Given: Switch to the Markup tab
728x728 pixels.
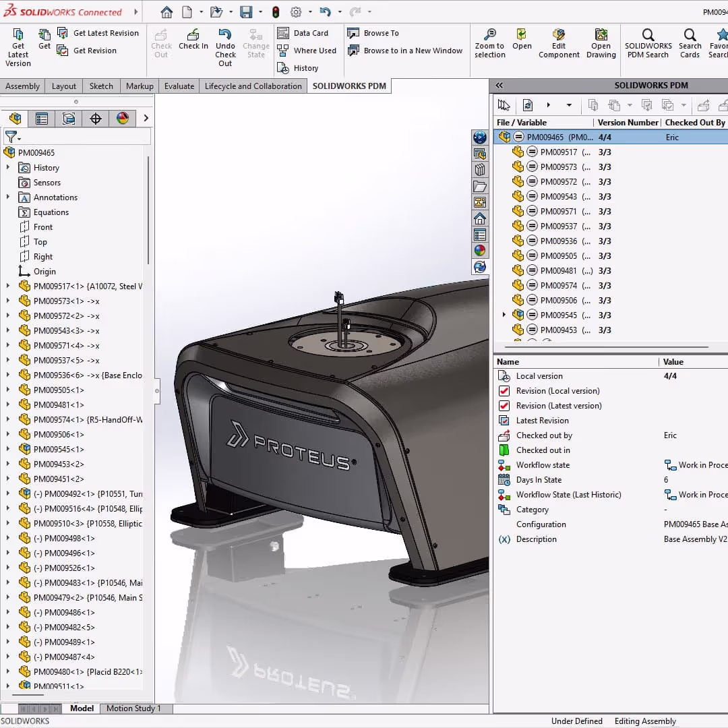Looking at the screenshot, I should pos(140,86).
